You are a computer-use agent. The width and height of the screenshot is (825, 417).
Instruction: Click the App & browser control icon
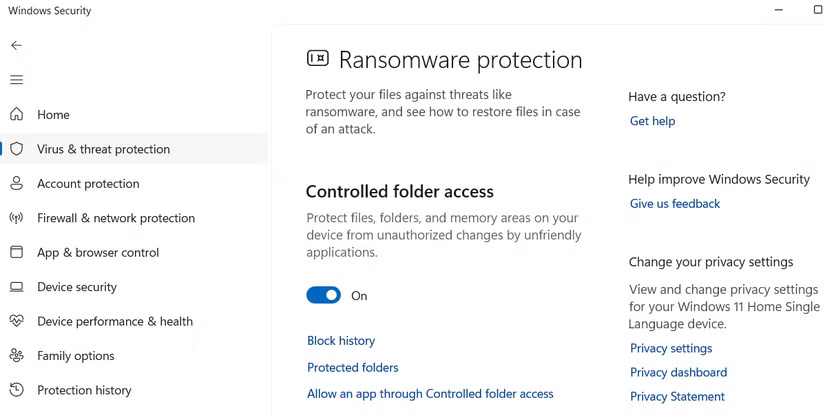[17, 253]
